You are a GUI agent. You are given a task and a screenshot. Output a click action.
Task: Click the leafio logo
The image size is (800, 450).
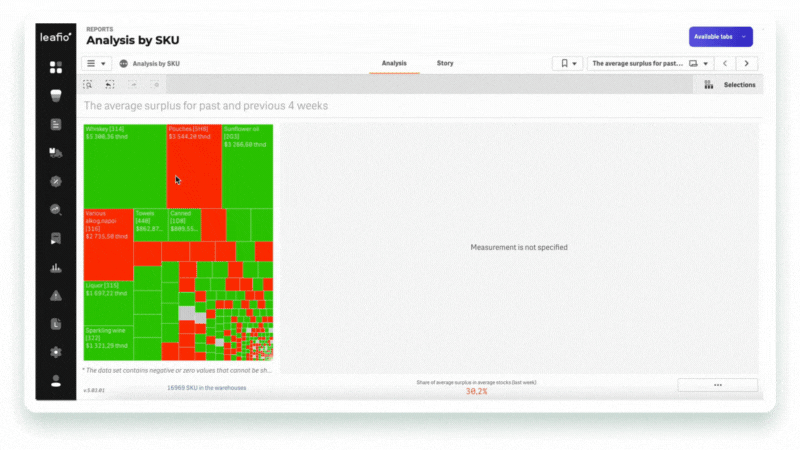56,37
